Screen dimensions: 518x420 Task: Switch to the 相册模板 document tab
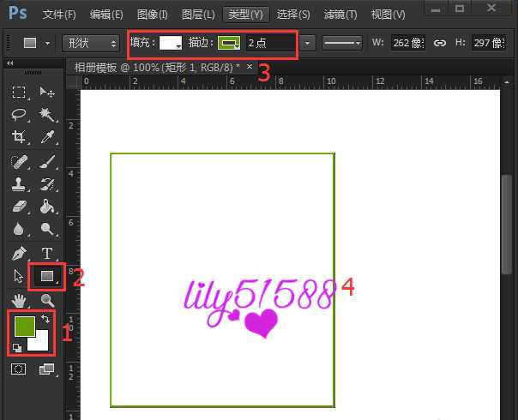157,68
